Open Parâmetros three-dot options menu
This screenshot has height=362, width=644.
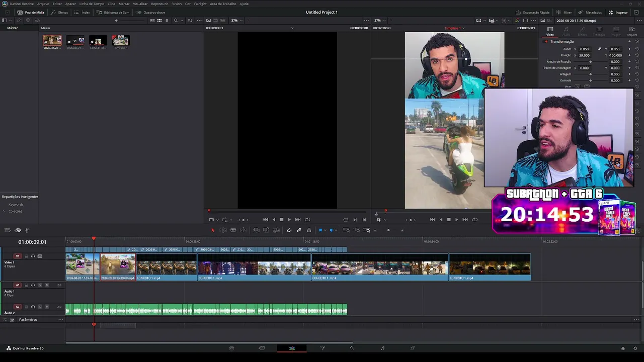point(61,320)
